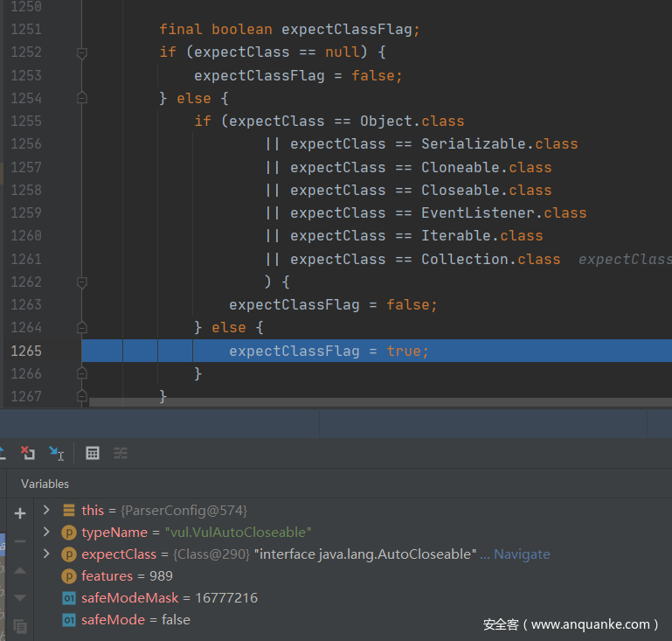The height and width of the screenshot is (641, 672).
Task: Collapse code block at line 1252
Action: point(82,52)
